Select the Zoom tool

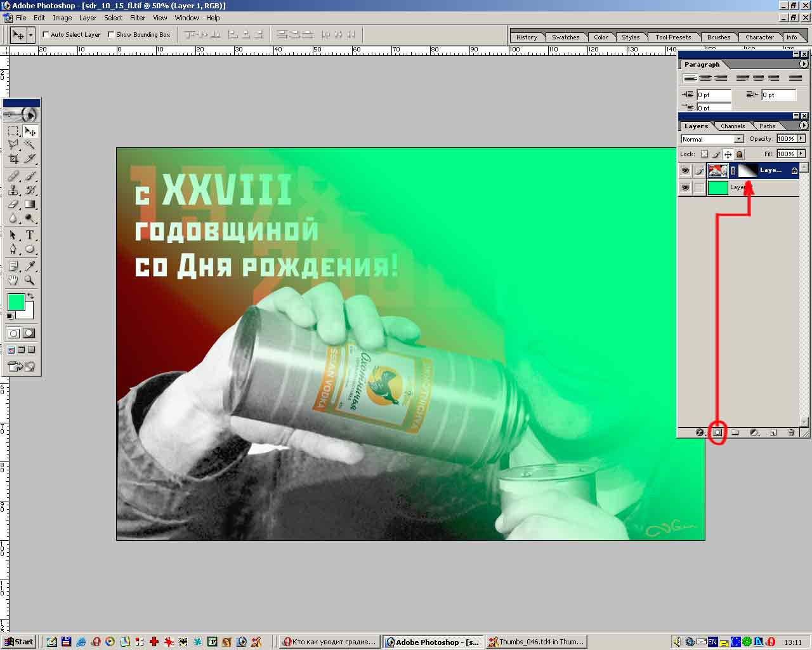click(30, 280)
